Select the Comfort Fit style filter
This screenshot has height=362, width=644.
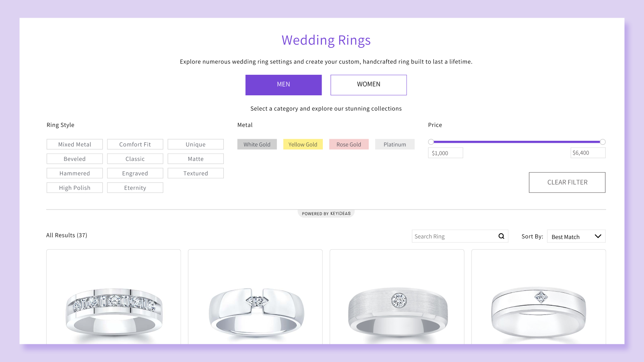[x=135, y=144]
